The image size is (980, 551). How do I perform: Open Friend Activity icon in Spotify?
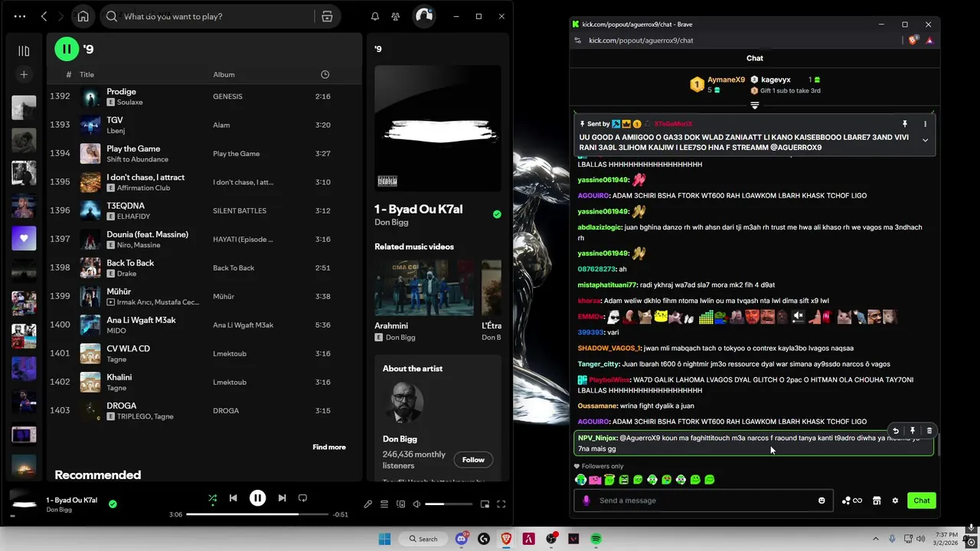[x=395, y=16]
